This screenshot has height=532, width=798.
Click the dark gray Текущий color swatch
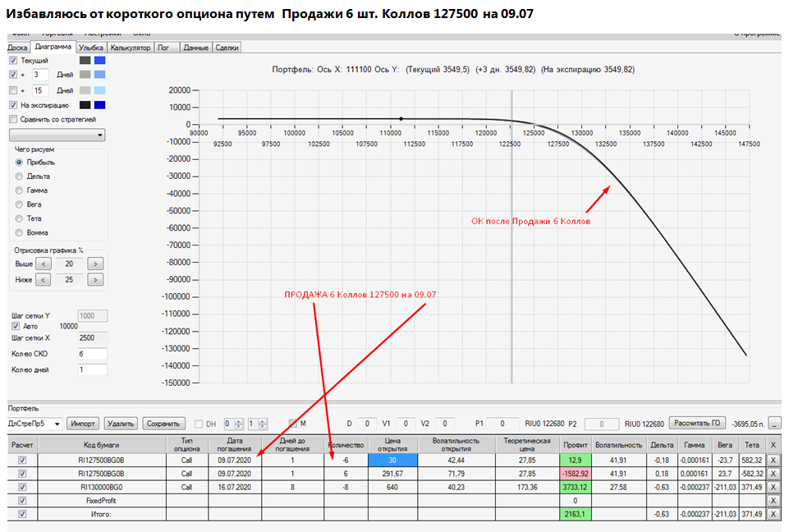[85, 60]
